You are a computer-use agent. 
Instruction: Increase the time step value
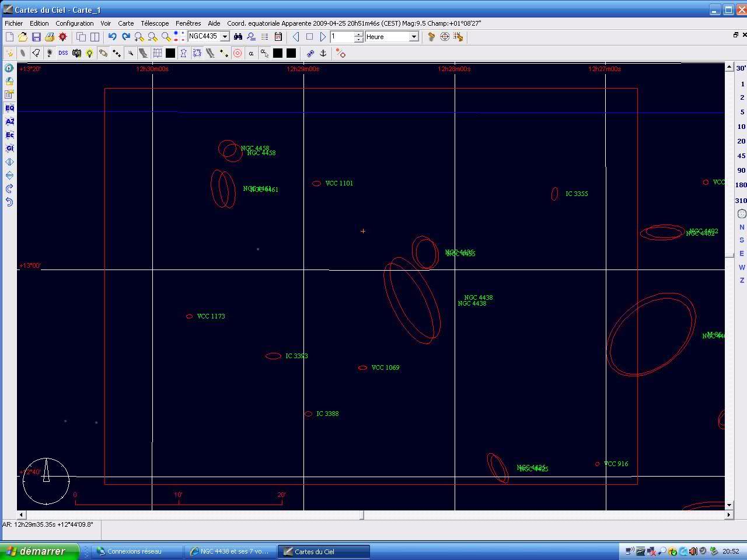358,34
